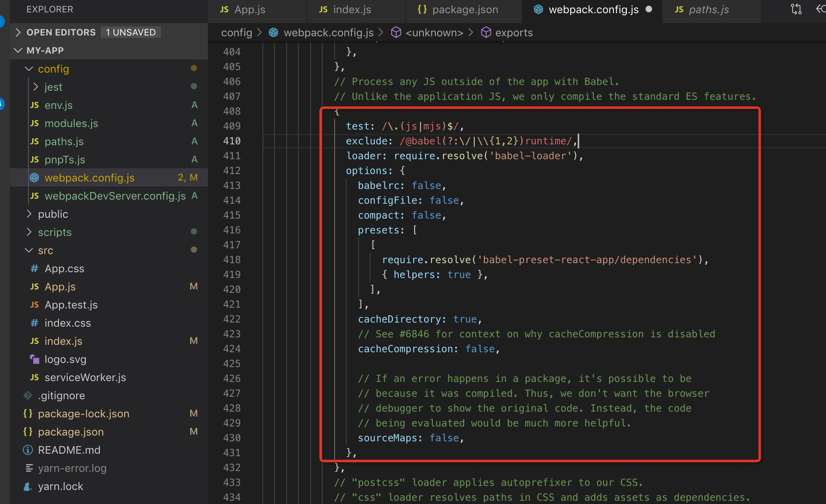Click the JS icon next to env.js
The image size is (826, 504).
35,105
